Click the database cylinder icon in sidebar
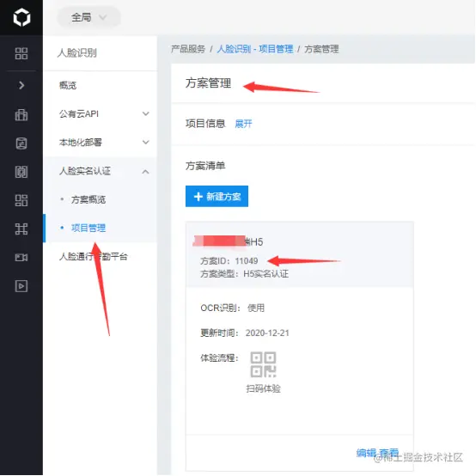 21,143
